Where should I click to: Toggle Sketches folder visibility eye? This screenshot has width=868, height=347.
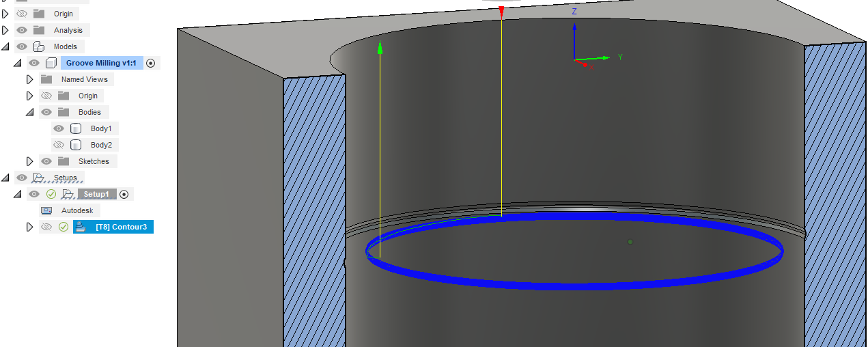46,161
